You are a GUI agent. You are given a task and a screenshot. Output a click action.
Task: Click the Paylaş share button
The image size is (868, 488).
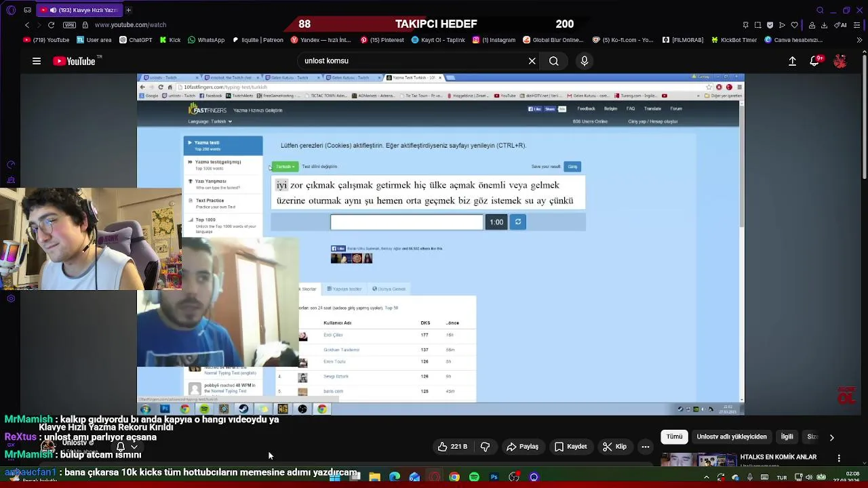click(522, 447)
